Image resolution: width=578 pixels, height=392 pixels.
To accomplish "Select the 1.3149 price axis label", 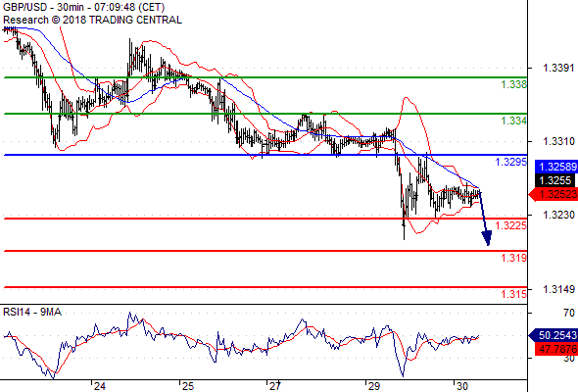I will coord(558,289).
